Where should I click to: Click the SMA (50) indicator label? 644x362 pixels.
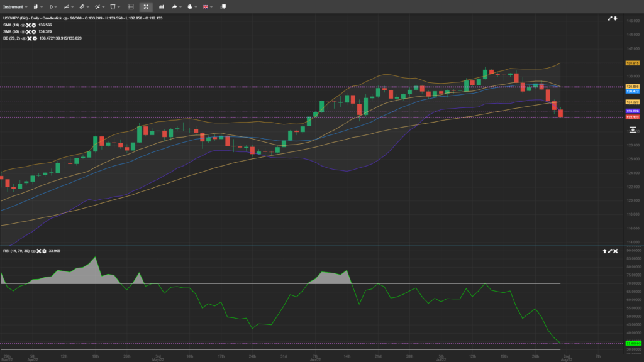pos(11,31)
